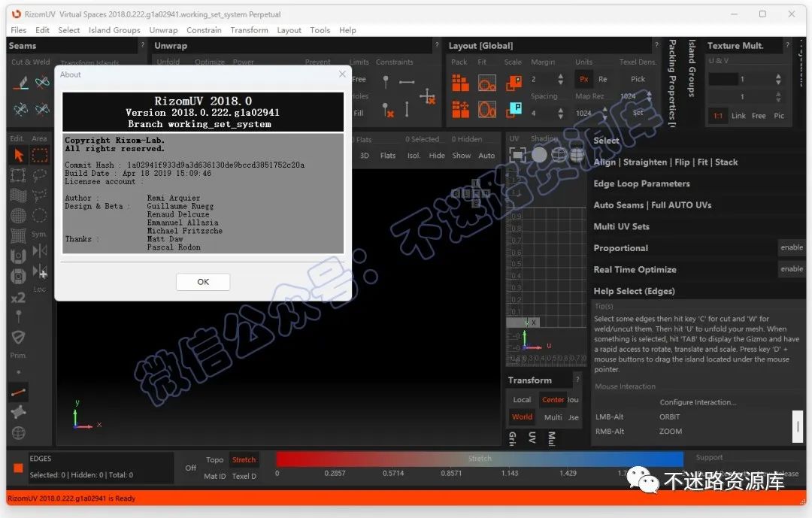Select the Weld seam tool beside Cut
812x518 pixels.
42,83
